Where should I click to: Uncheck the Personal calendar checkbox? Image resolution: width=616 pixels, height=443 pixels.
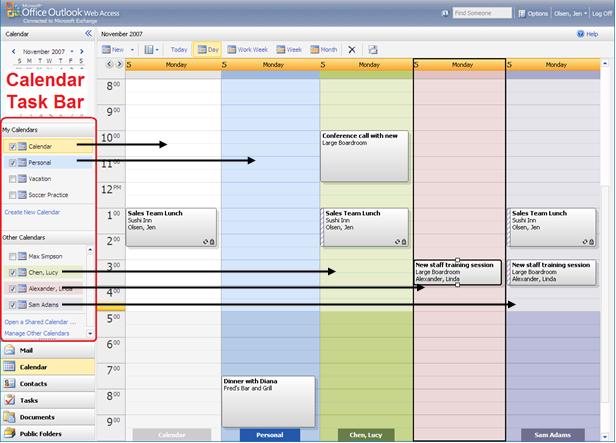click(13, 163)
